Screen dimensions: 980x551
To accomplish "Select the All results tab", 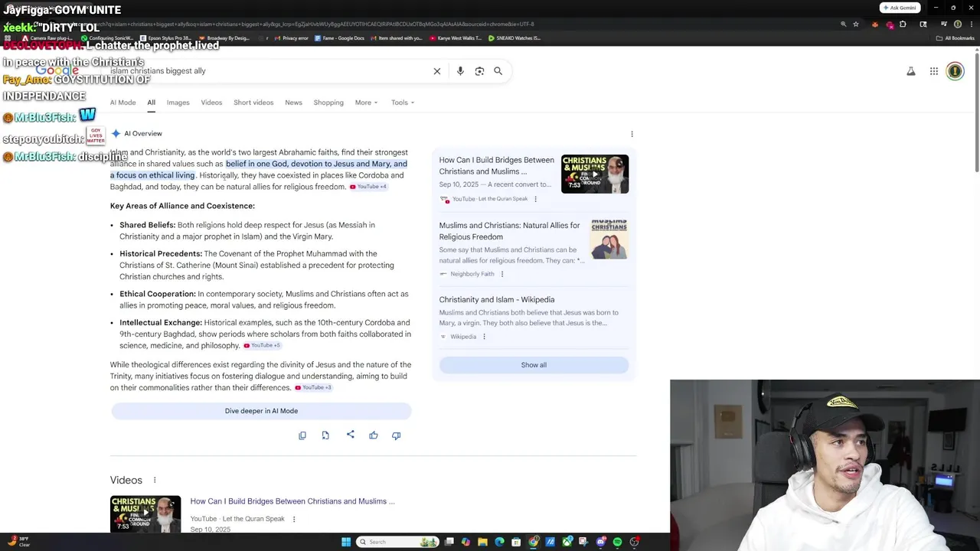I will tap(151, 103).
